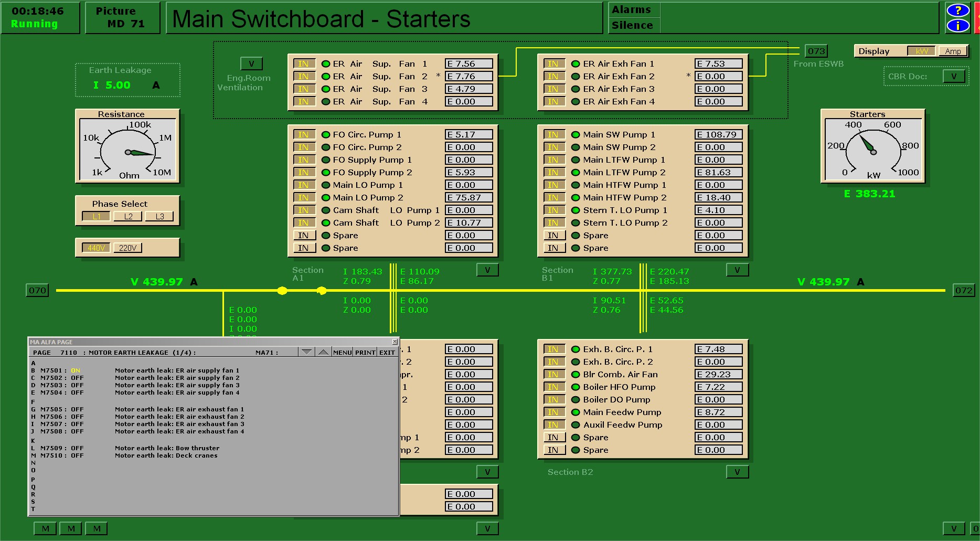This screenshot has height=541, width=980.
Task: Toggle IN for Main LO Pump 1
Action: point(304,185)
